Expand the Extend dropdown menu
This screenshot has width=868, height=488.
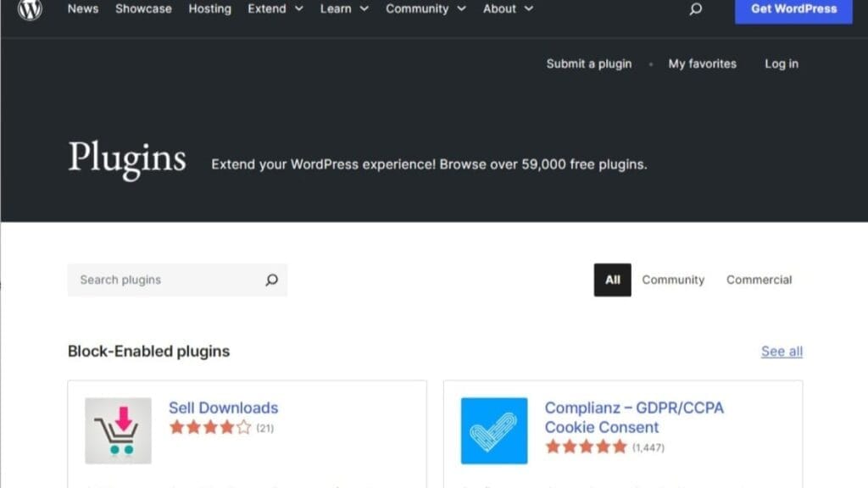[x=267, y=8]
